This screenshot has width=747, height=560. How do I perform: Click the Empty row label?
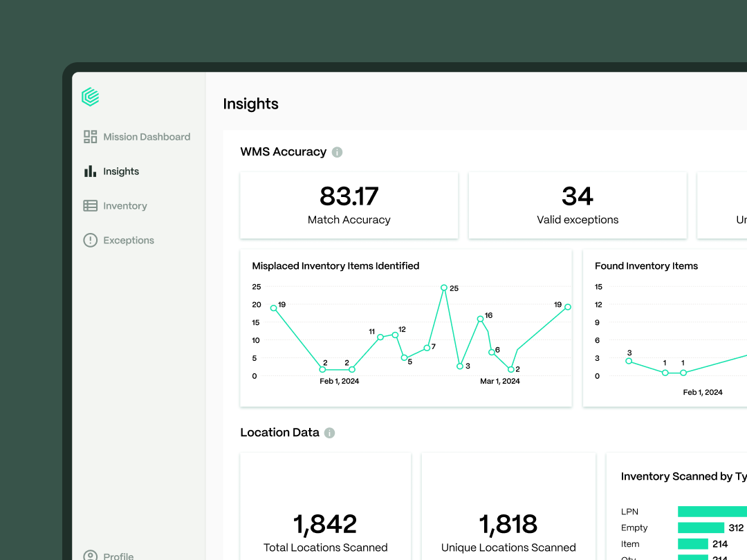(x=634, y=528)
